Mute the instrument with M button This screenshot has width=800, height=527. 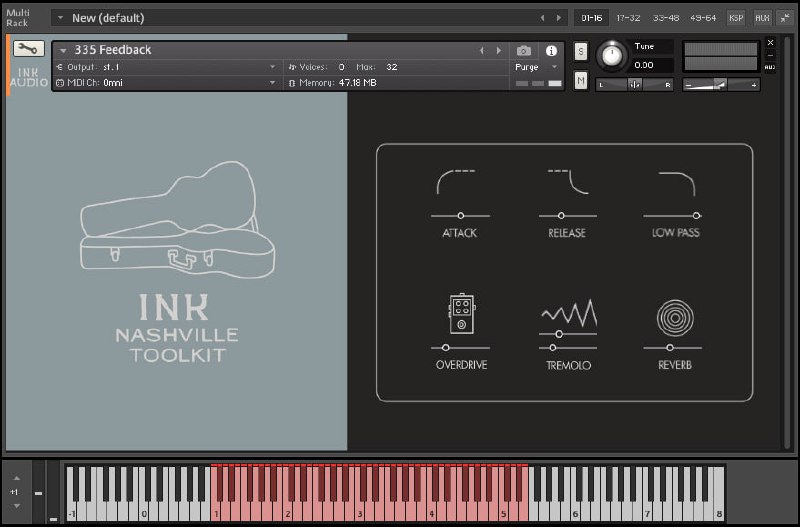pyautogui.click(x=581, y=80)
